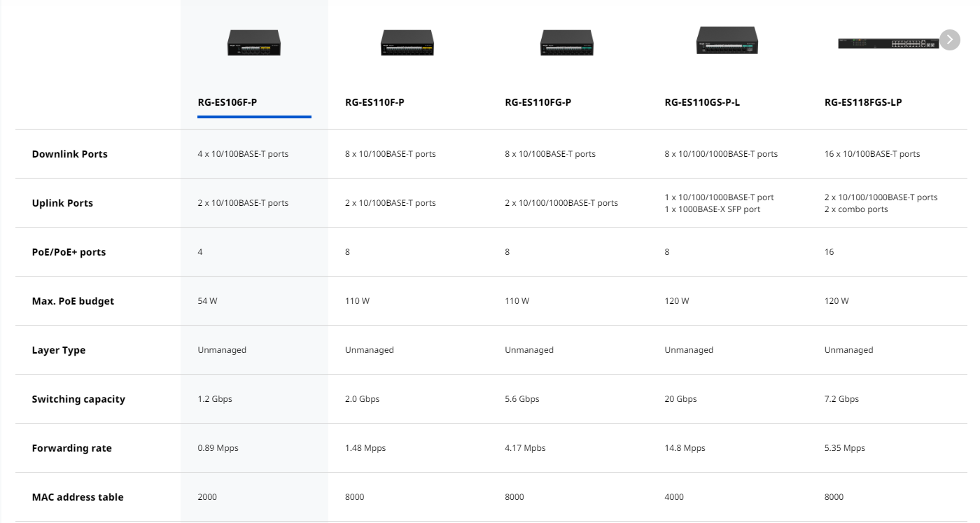Click the '120 W' value for RG-ES110GS-P-L
Screen dimensions: 980x523
677,301
